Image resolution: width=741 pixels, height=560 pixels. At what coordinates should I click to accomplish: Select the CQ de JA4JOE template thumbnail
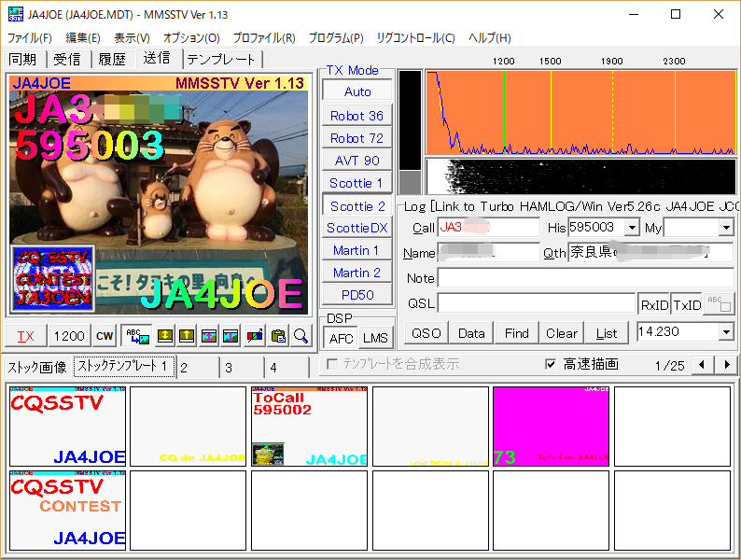(189, 427)
